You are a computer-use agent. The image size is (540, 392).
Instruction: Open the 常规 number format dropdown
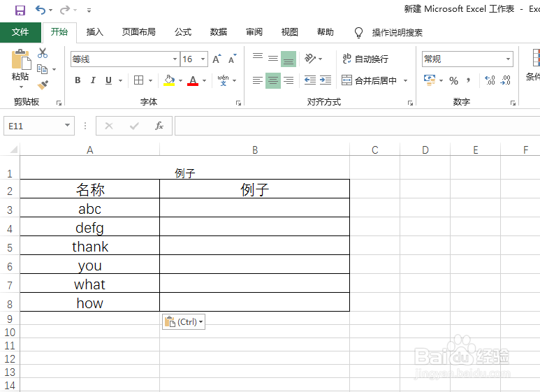(x=508, y=59)
